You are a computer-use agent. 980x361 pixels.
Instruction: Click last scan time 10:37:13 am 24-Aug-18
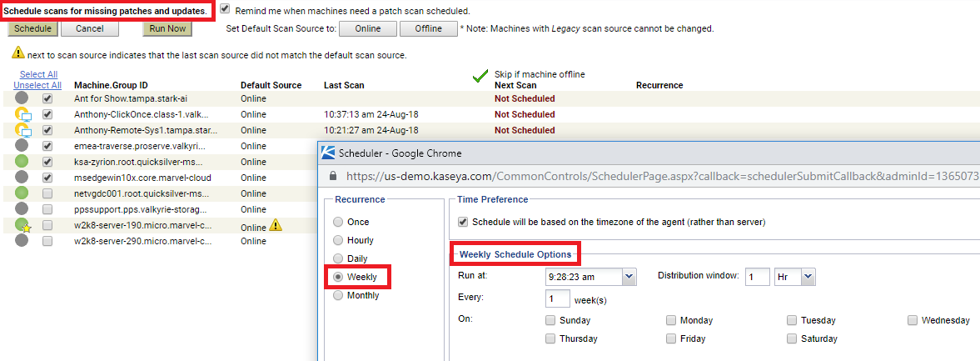tap(371, 114)
